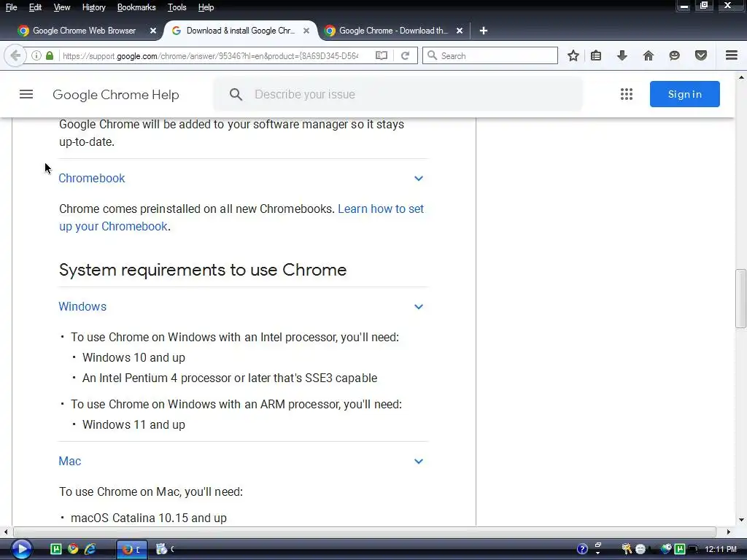Open the Help menu
The height and width of the screenshot is (560, 747).
point(206,7)
